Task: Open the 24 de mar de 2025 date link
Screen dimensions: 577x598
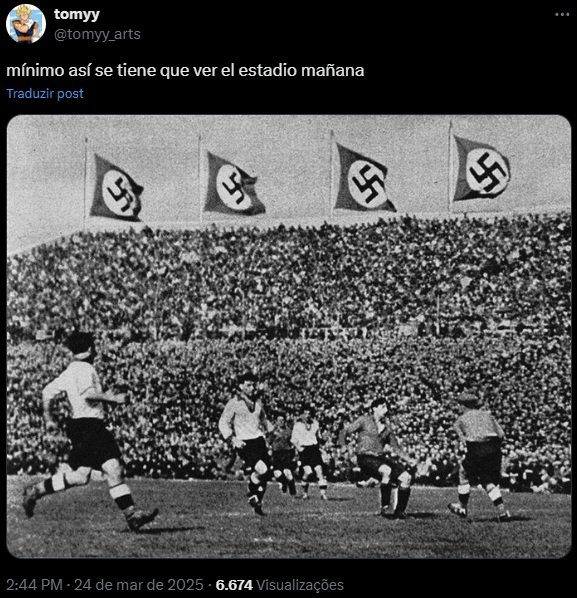Action: [x=139, y=585]
